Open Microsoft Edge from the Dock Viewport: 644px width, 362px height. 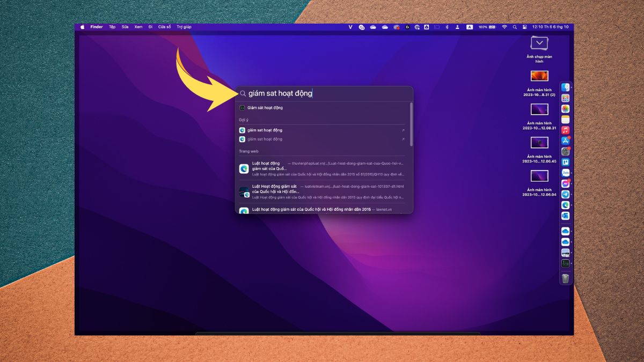coord(565,205)
